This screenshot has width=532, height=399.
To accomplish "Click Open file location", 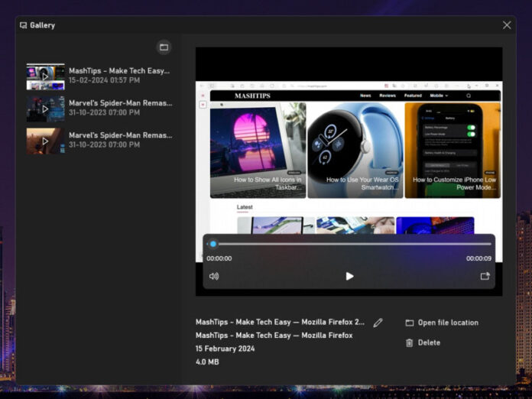I will (x=442, y=323).
